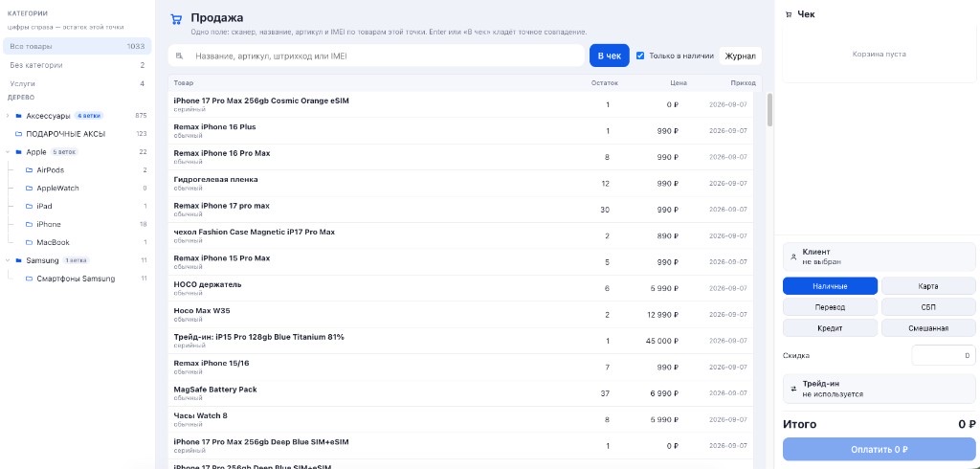Select Карта payment method
980x469 pixels.
(x=928, y=286)
